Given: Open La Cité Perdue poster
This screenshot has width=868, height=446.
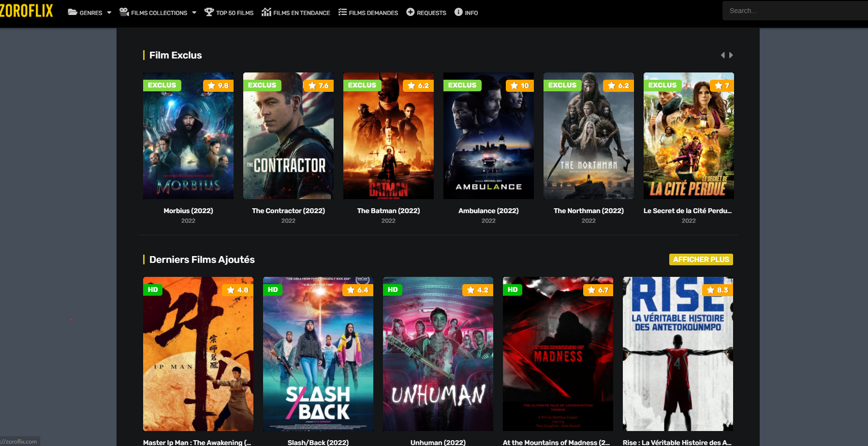Looking at the screenshot, I should click(689, 136).
